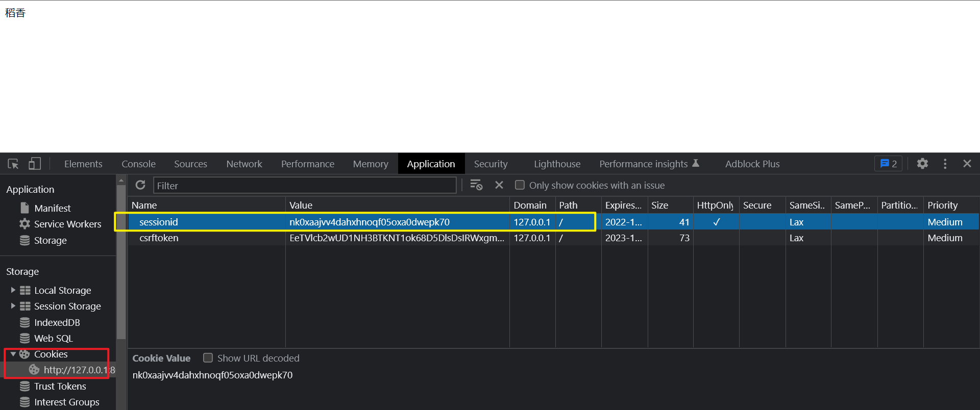Open Trust Tokens in the sidebar
Image resolution: width=980 pixels, height=410 pixels.
point(60,386)
